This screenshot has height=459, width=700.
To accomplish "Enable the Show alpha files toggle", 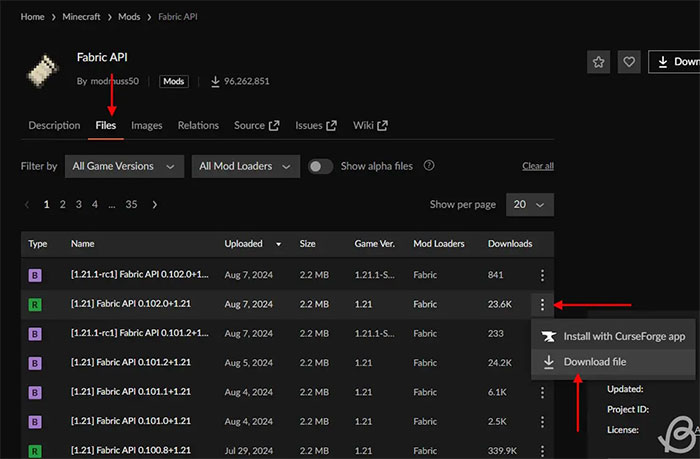I will [320, 166].
